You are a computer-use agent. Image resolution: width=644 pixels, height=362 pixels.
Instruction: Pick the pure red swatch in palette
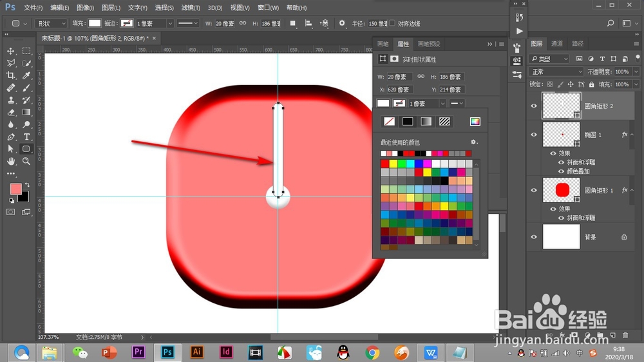click(385, 164)
